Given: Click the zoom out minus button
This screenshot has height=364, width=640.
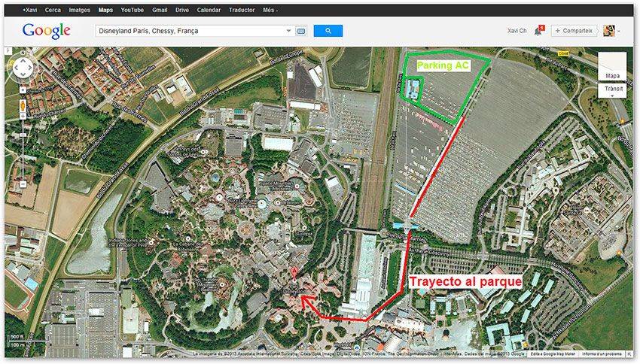Looking at the screenshot, I should coord(23,184).
